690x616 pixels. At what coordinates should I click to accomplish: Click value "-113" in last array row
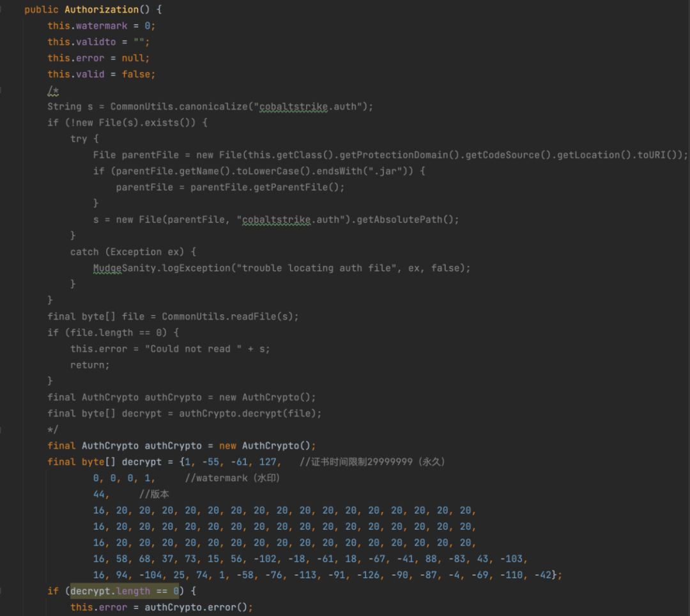305,576
